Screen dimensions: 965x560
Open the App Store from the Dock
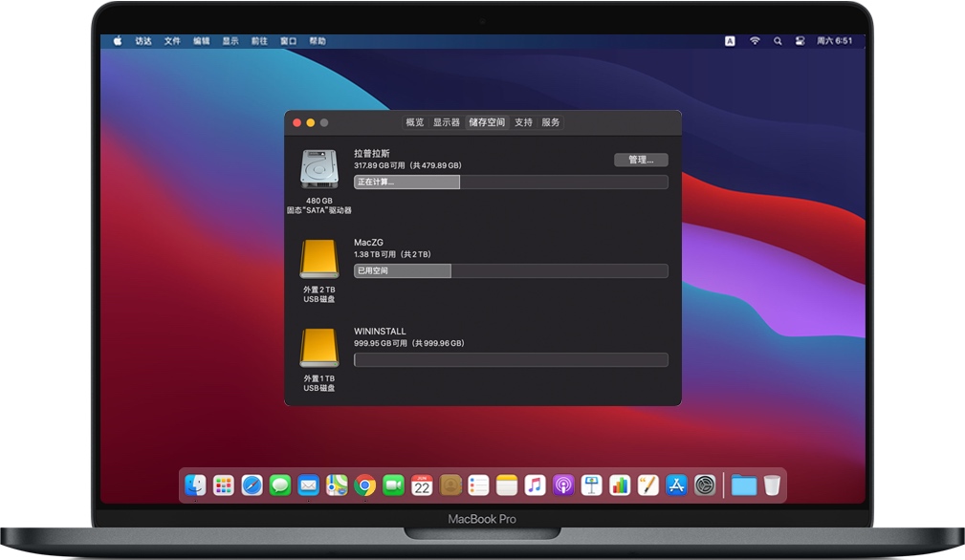tap(676, 485)
